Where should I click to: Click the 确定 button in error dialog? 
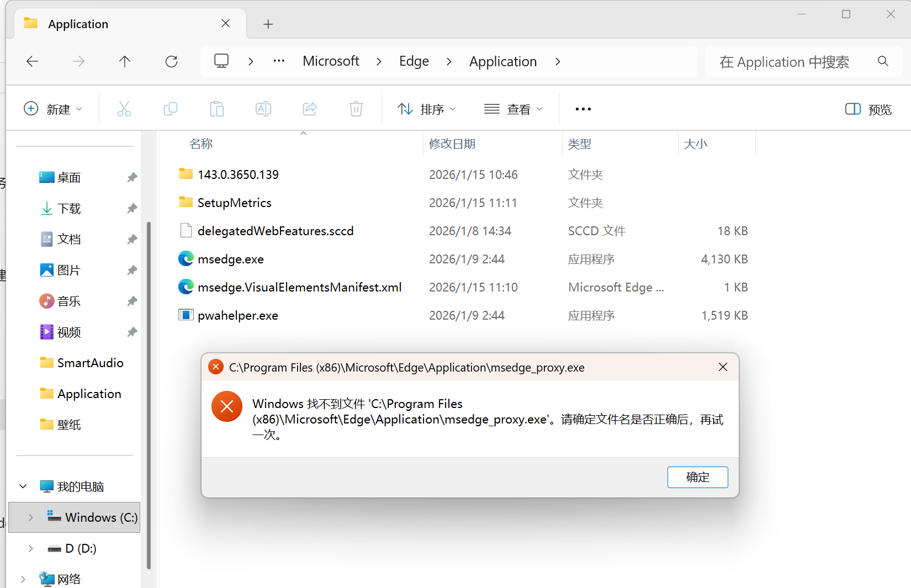(697, 477)
